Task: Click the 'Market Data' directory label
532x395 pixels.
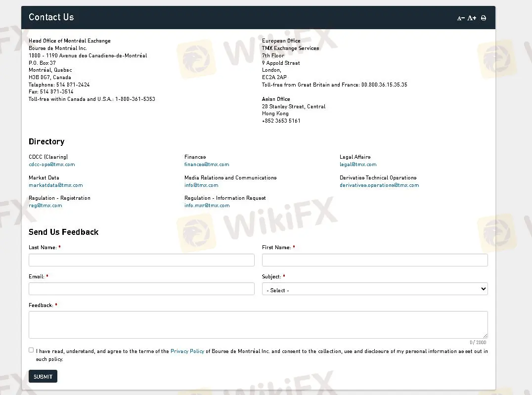Action: (44, 178)
